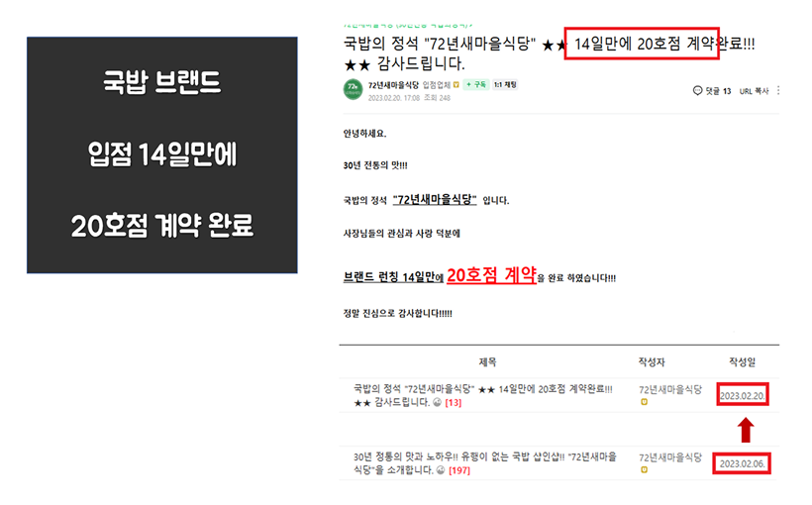Click yellow badge icon under second row author
The image size is (812, 505).
pyautogui.click(x=644, y=471)
